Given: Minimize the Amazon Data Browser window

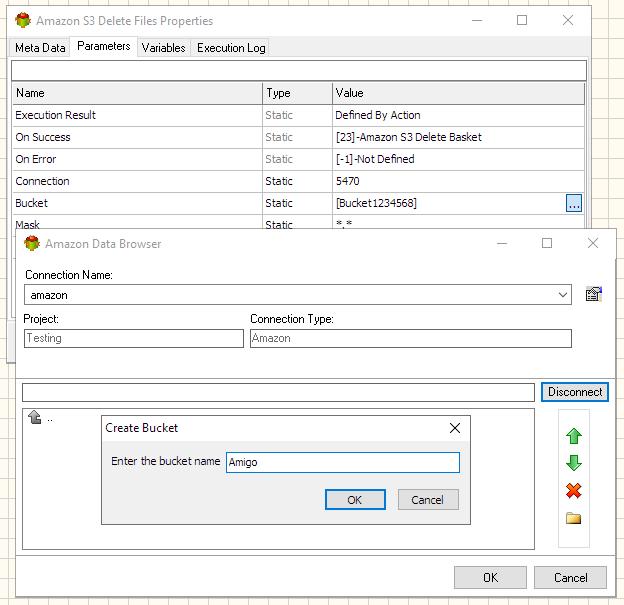Looking at the screenshot, I should [502, 243].
